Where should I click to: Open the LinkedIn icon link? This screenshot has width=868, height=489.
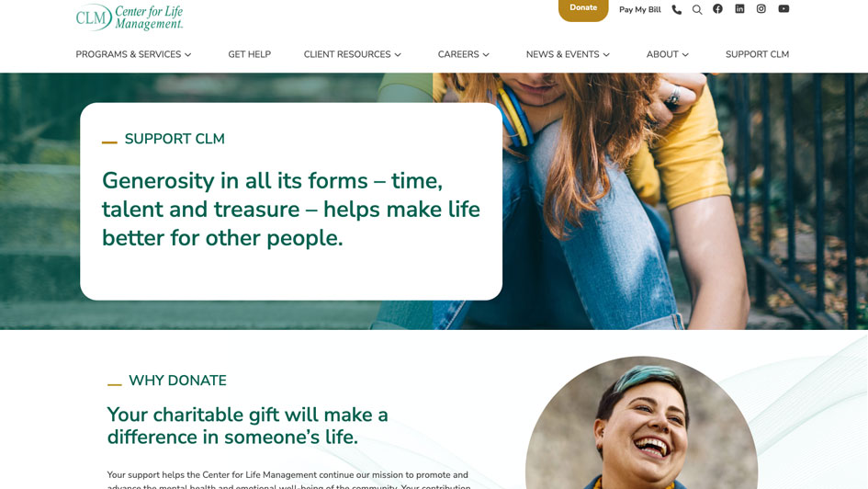[739, 9]
